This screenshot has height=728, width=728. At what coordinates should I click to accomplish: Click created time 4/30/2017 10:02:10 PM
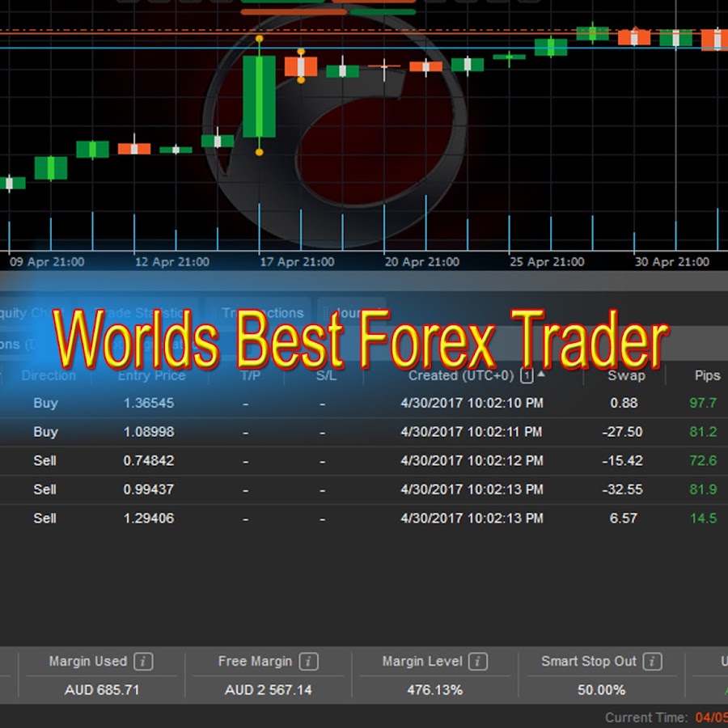point(472,403)
